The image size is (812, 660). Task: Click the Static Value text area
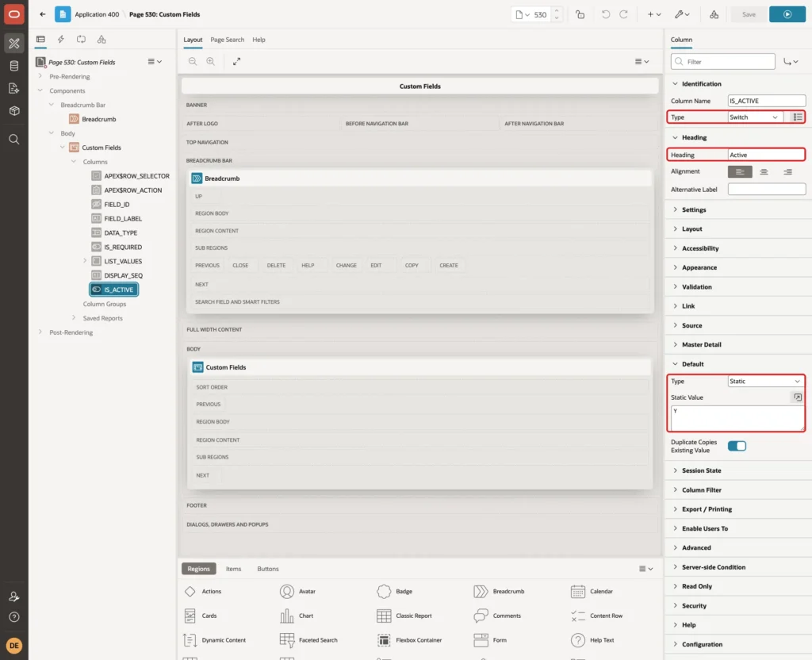(737, 419)
